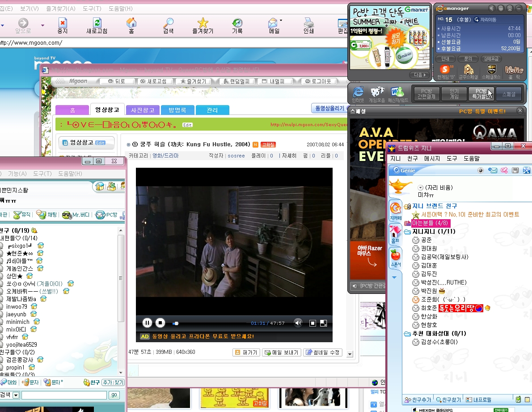Click the Genie round up-down arrow button
532x412 pixels.
[x=396, y=170]
